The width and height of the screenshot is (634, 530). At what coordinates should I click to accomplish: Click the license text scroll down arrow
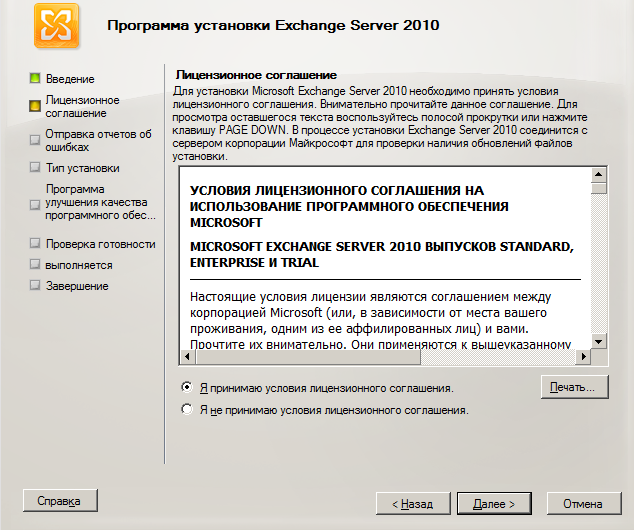coord(598,342)
